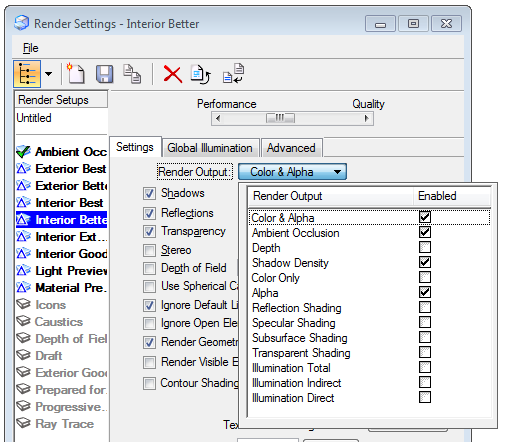The image size is (505, 442).
Task: Toggle the tree view list icon
Action: click(x=27, y=74)
